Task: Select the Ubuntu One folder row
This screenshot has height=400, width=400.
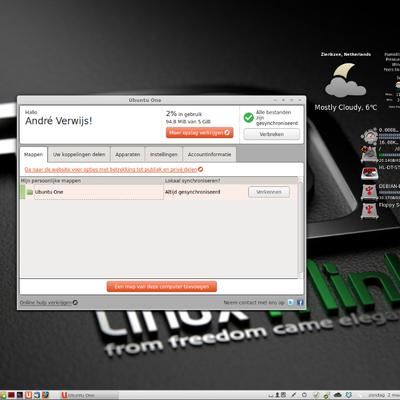Action: 159,192
